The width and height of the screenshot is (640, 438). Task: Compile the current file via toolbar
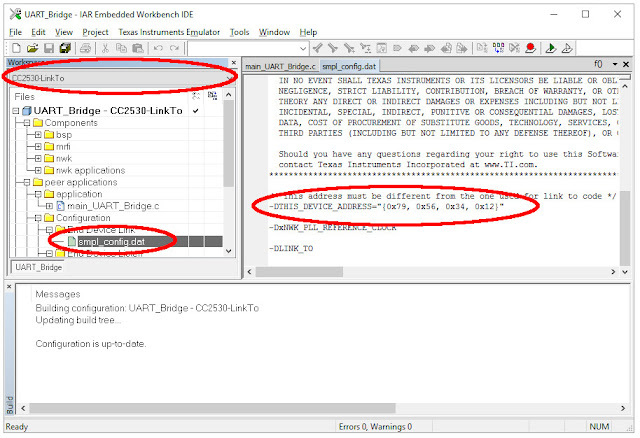pos(482,48)
